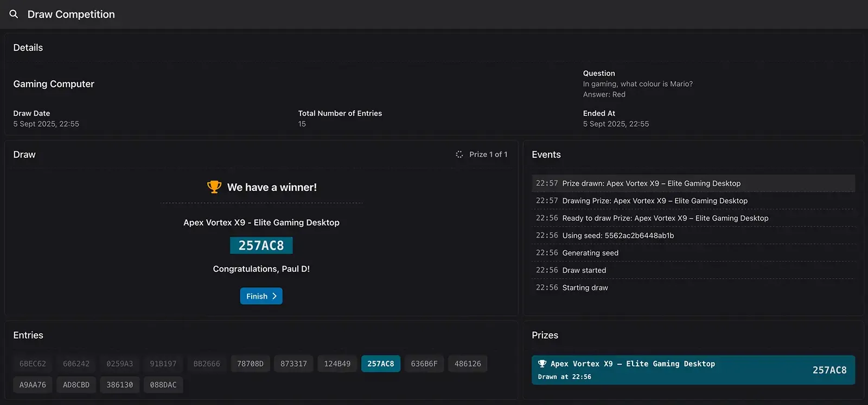Click the Details section heading
This screenshot has width=868, height=405.
pos(28,48)
